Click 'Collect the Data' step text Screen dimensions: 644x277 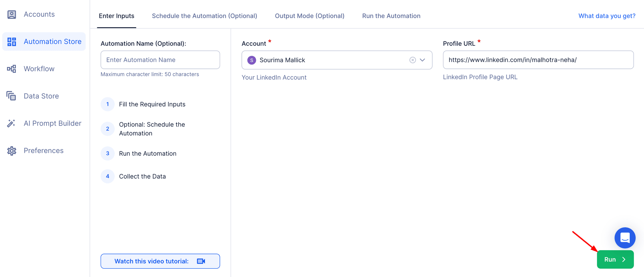[x=142, y=176]
